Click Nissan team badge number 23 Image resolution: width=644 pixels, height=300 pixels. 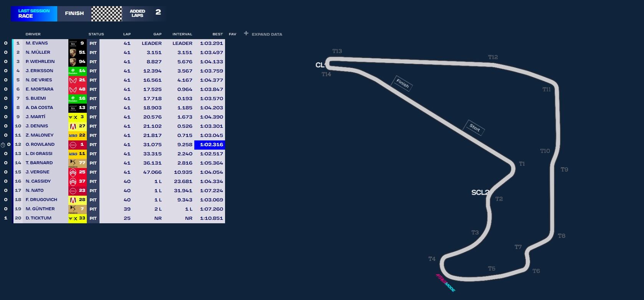pyautogui.click(x=77, y=191)
